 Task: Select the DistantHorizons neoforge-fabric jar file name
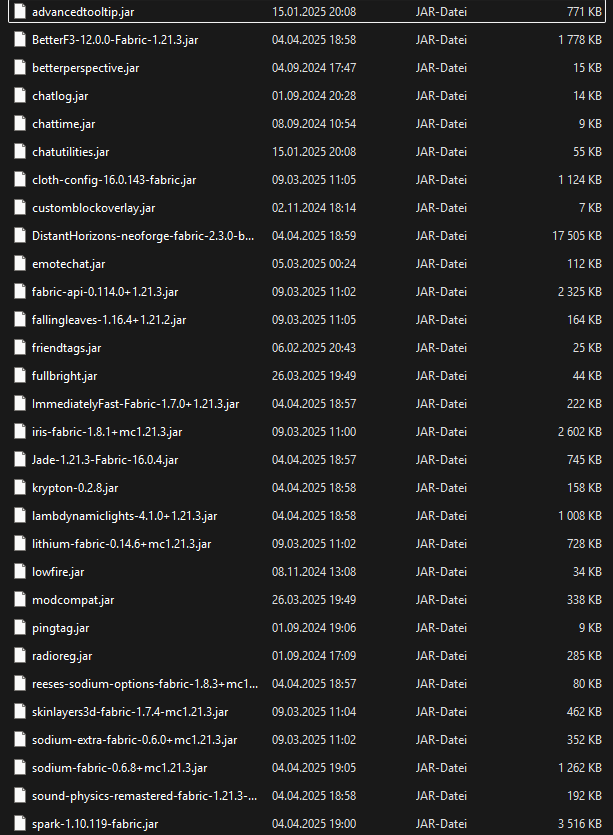pyautogui.click(x=143, y=235)
